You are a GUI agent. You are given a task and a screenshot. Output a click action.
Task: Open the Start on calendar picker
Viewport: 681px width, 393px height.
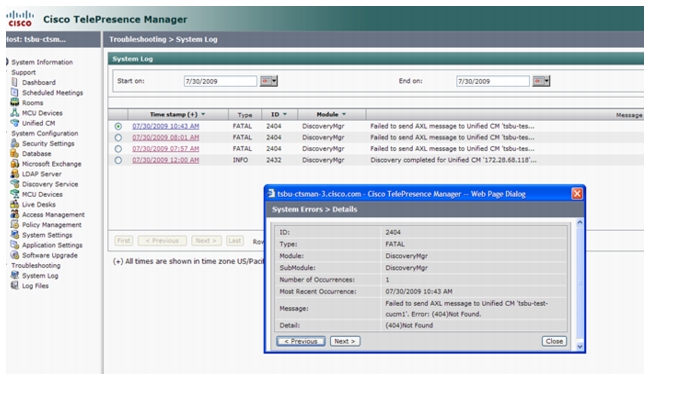(269, 81)
